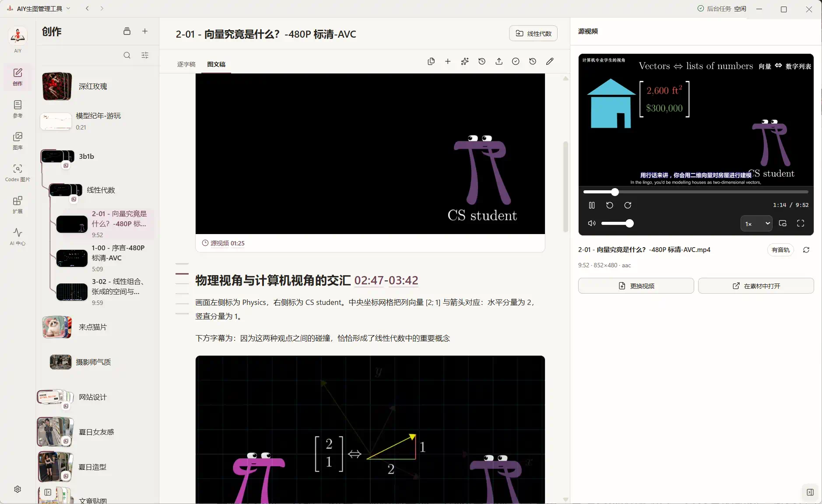Screen dimensions: 822x504
Task: Click the stack icon beside 创作 heading
Action: pos(127,31)
